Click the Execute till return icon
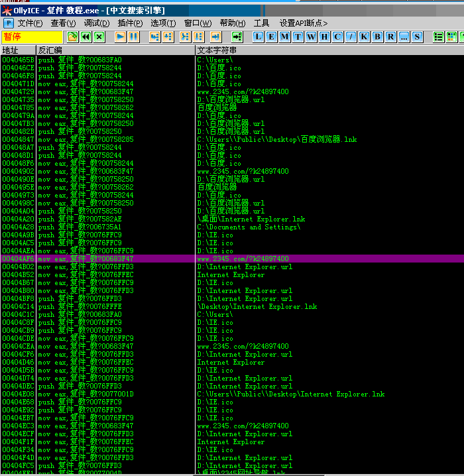The width and height of the screenshot is (464, 476). [x=215, y=37]
